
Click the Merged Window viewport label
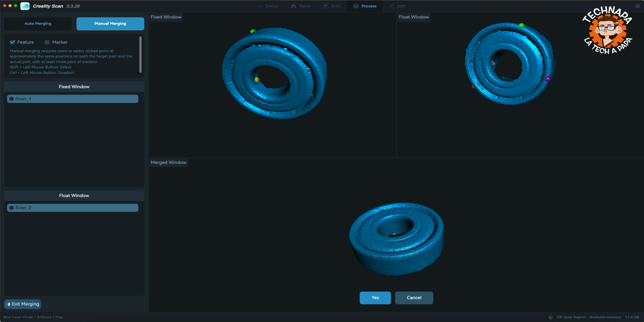(169, 163)
